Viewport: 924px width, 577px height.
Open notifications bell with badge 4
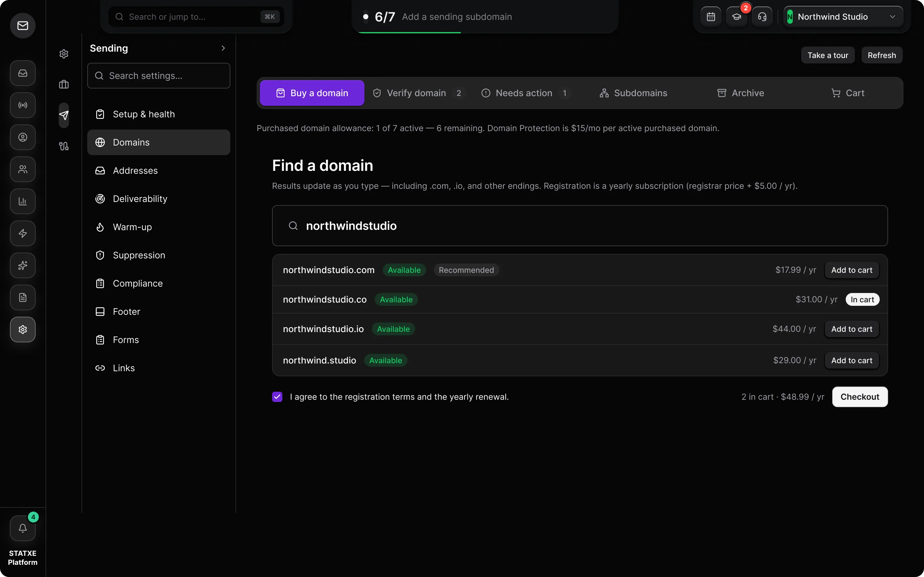(x=22, y=528)
